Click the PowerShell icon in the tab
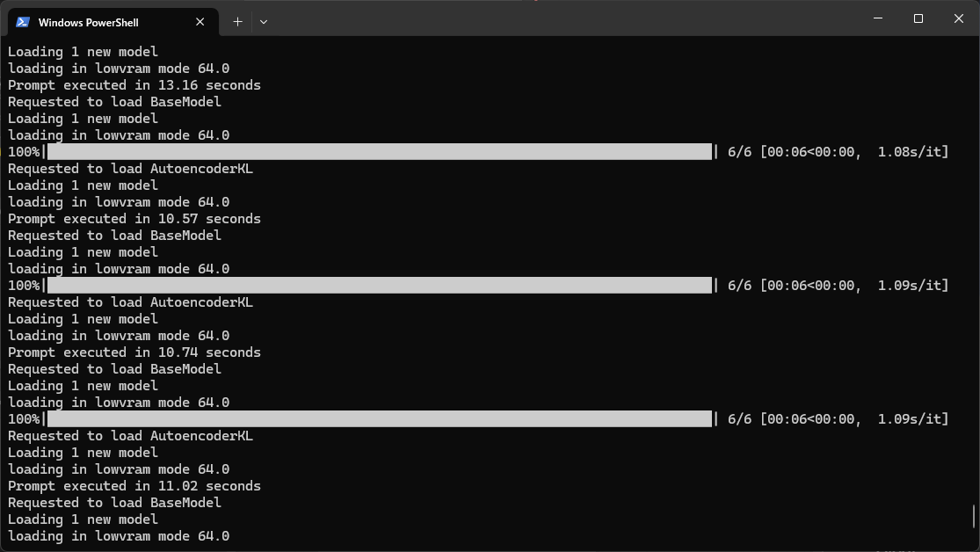This screenshot has height=552, width=980. coord(23,22)
